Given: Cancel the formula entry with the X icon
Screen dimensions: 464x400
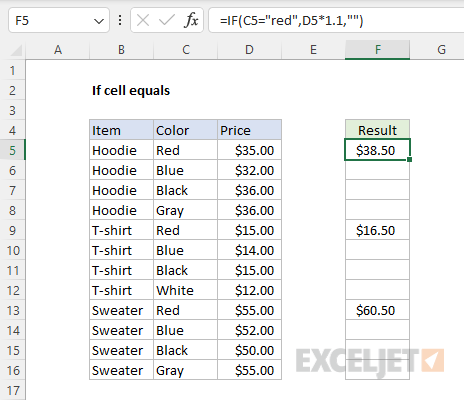Looking at the screenshot, I should [143, 21].
